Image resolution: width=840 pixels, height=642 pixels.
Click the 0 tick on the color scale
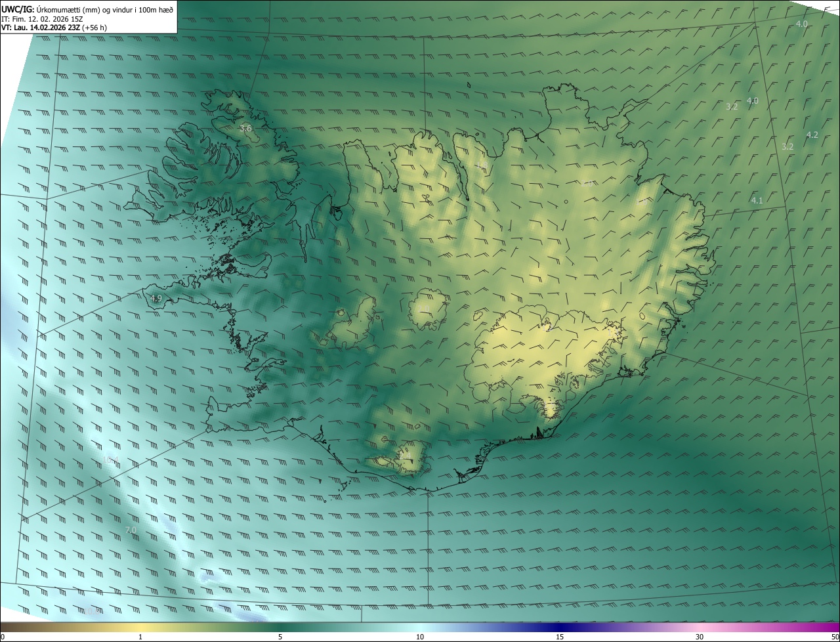click(x=3, y=637)
